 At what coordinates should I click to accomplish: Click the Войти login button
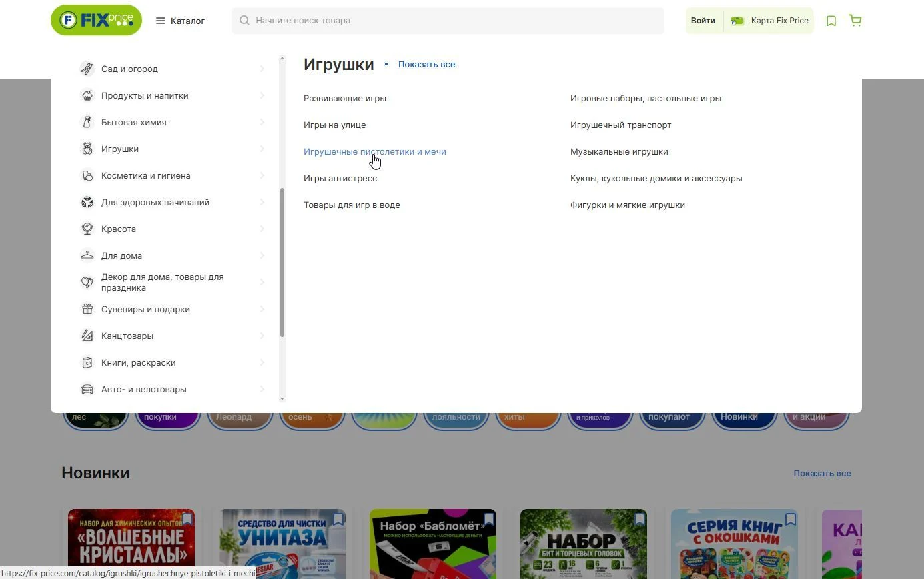[703, 21]
